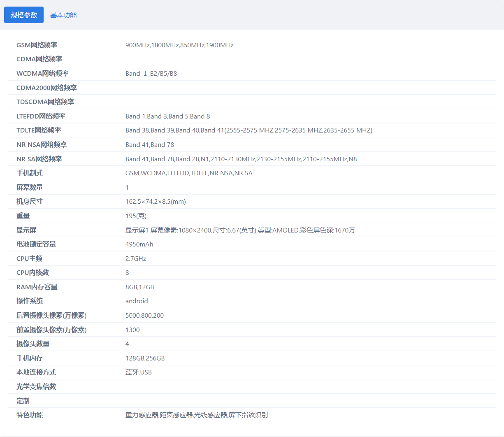
Task: Select the TDSCDMA网络频率 label
Action: pyautogui.click(x=45, y=102)
